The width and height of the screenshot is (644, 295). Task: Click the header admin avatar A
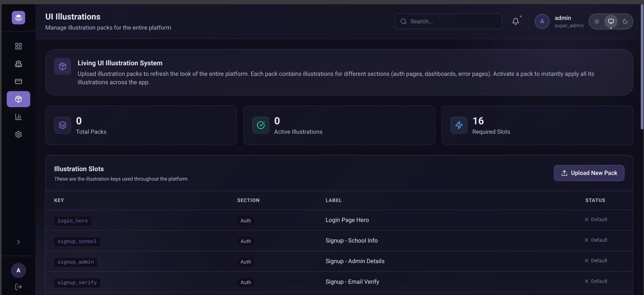[x=542, y=22]
